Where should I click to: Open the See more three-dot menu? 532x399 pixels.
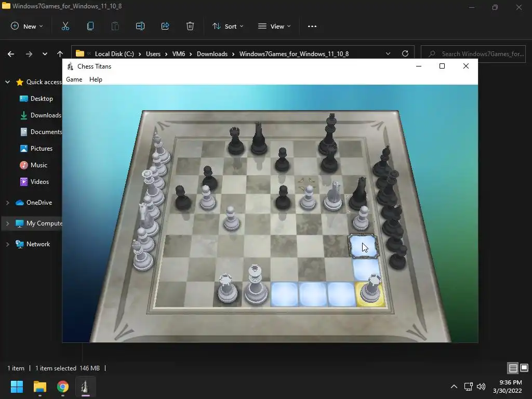pyautogui.click(x=312, y=26)
